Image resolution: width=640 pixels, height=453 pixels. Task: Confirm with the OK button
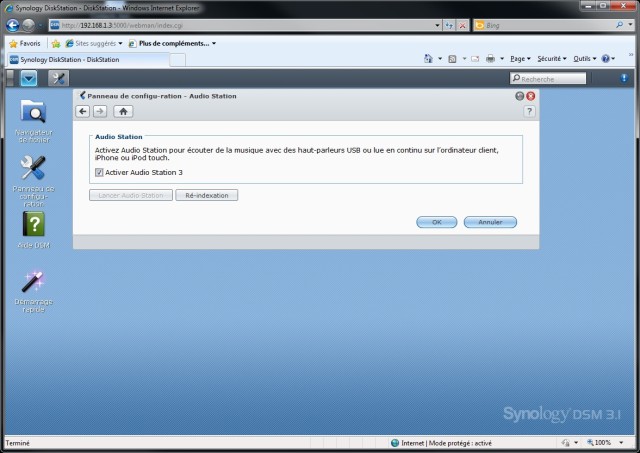[437, 222]
